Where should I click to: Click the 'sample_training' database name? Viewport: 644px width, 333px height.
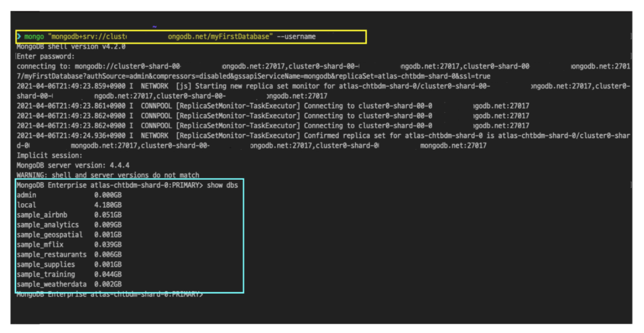(45, 274)
